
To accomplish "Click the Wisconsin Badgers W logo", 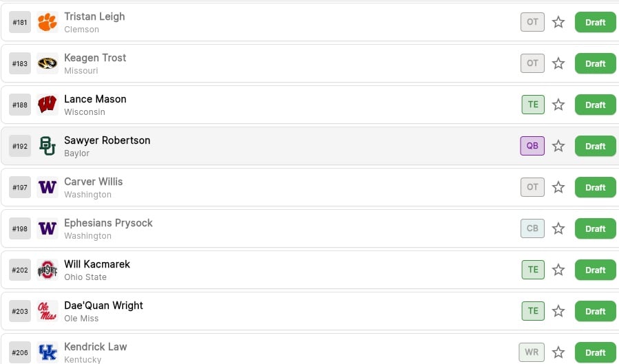I will click(48, 105).
